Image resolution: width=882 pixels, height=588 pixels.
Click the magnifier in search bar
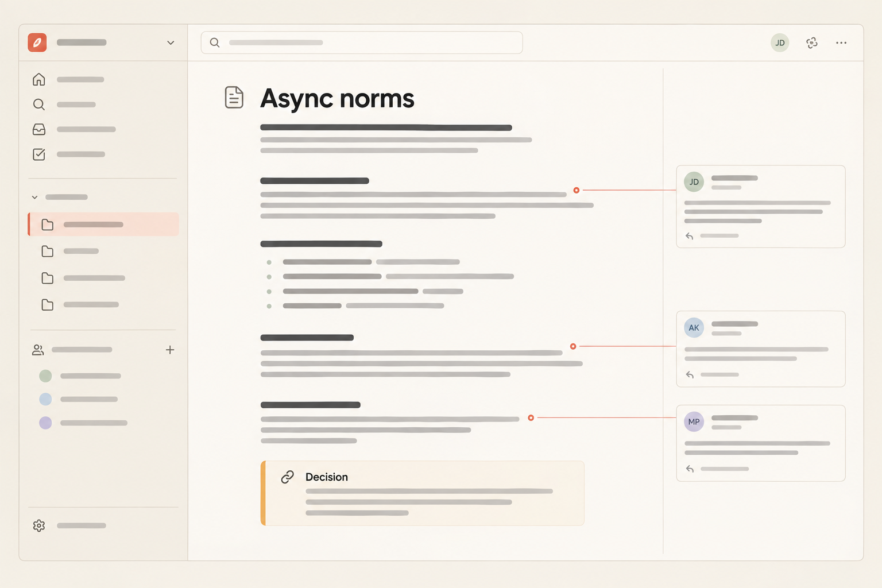click(x=215, y=42)
